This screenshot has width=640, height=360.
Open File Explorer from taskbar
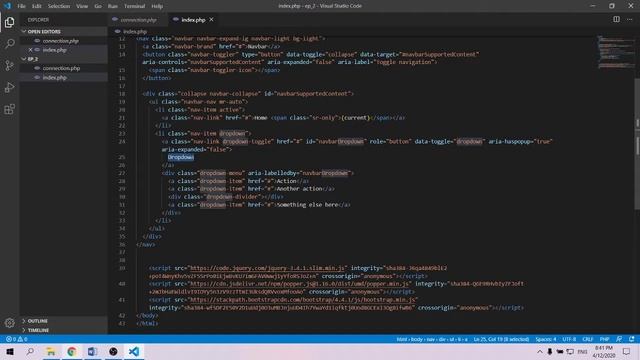pyautogui.click(x=51, y=351)
